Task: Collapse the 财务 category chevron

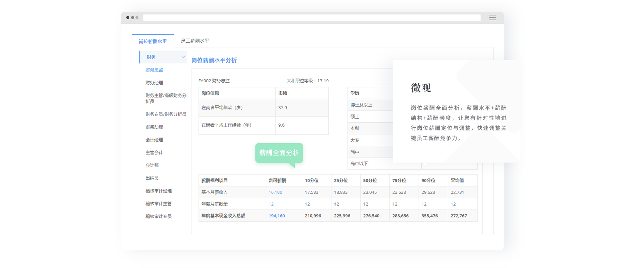Action: [x=184, y=57]
